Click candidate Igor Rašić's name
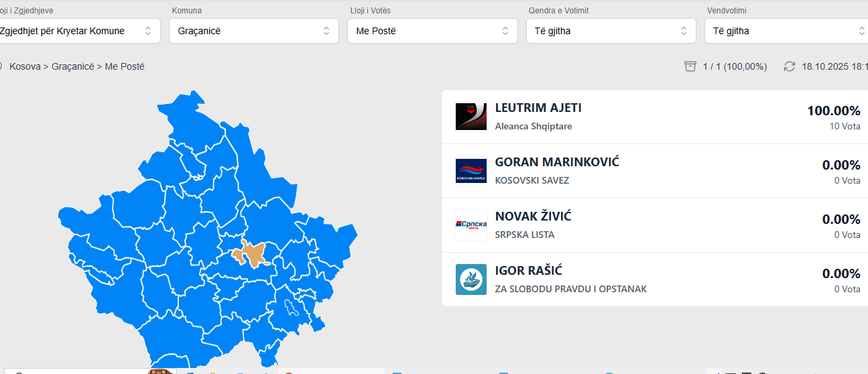The height and width of the screenshot is (374, 868). (x=528, y=271)
